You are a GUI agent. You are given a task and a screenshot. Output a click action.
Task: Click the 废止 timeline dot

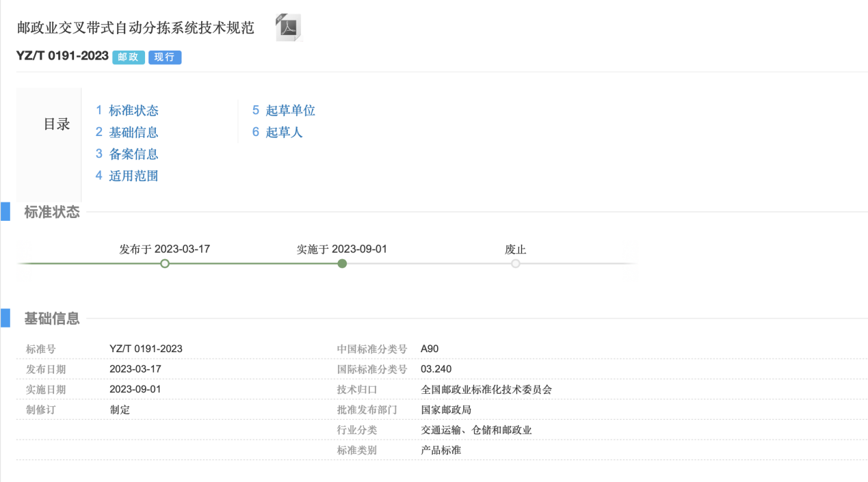coord(516,263)
